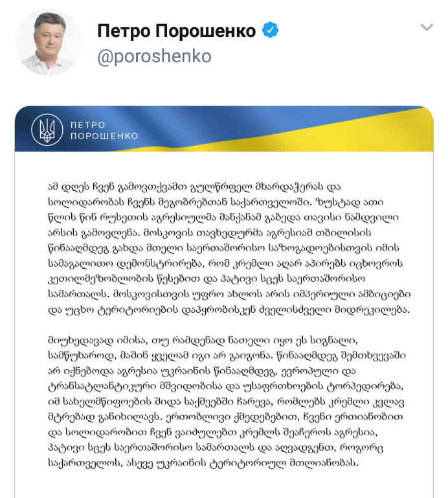Viewport: 448px width, 498px height.
Task: Click the first line of the statement
Action: [x=194, y=187]
